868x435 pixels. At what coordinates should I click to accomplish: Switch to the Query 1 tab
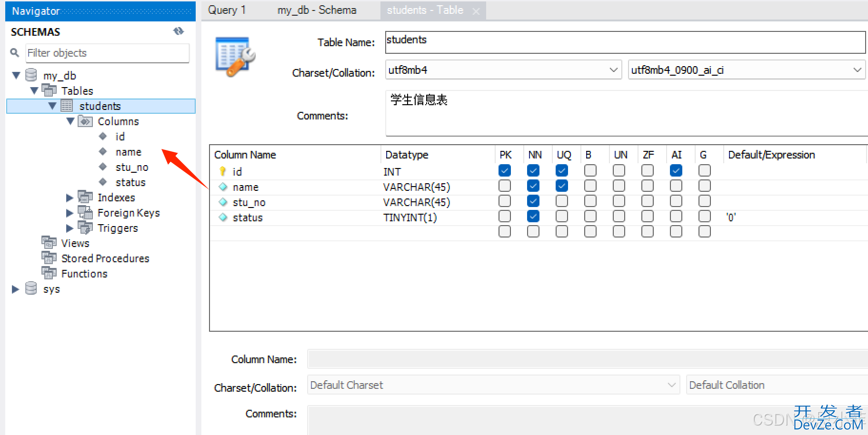(227, 10)
